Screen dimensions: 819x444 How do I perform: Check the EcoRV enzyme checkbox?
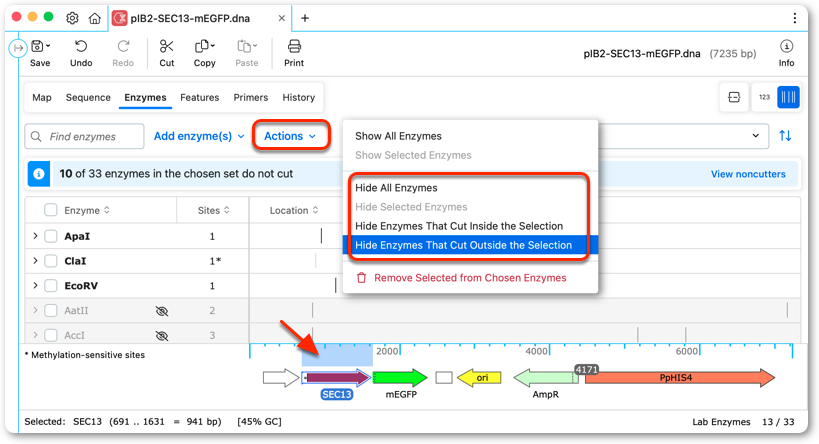pyautogui.click(x=51, y=286)
